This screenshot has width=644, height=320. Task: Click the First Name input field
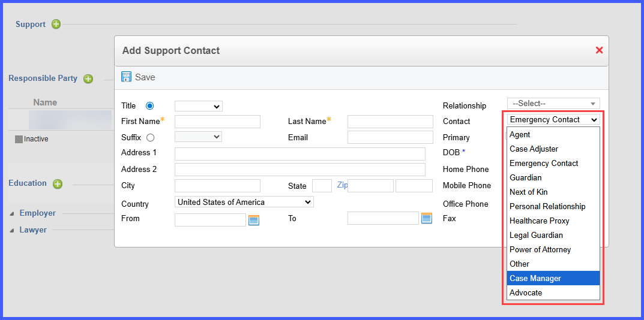pyautogui.click(x=217, y=122)
